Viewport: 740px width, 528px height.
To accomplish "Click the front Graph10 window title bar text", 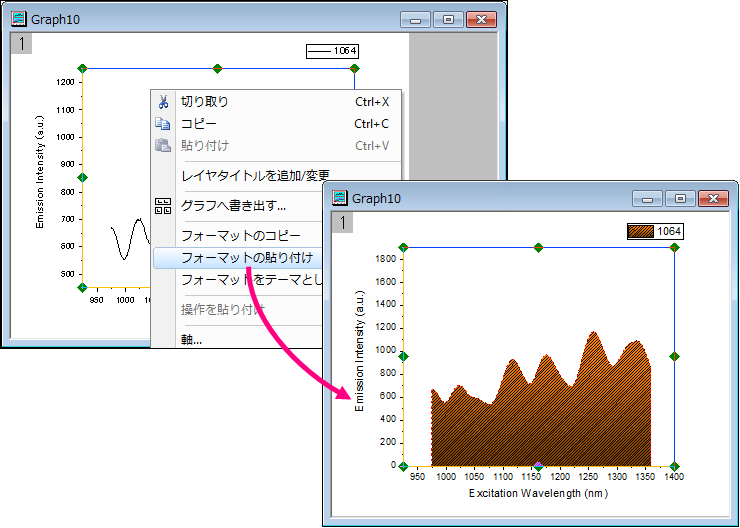I will click(x=376, y=199).
